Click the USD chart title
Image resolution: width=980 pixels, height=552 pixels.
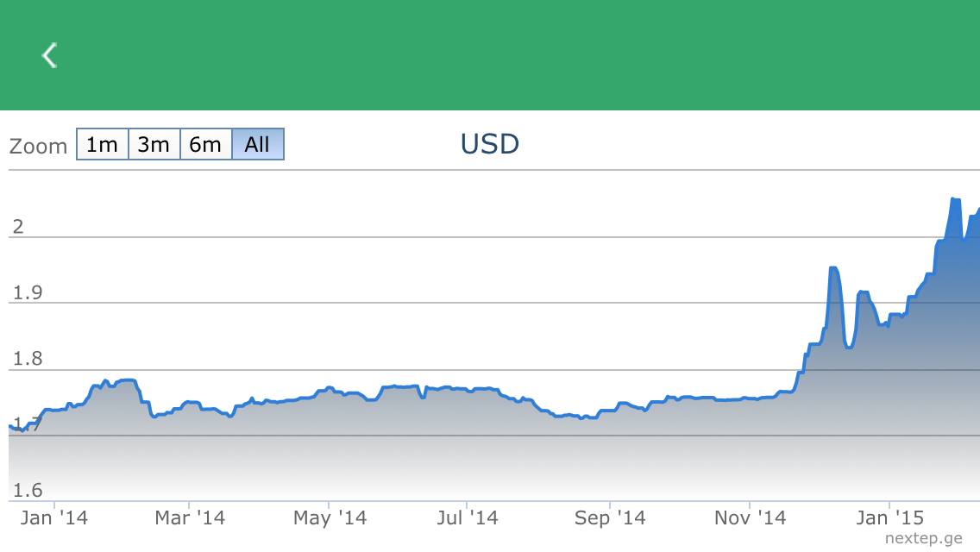coord(490,144)
